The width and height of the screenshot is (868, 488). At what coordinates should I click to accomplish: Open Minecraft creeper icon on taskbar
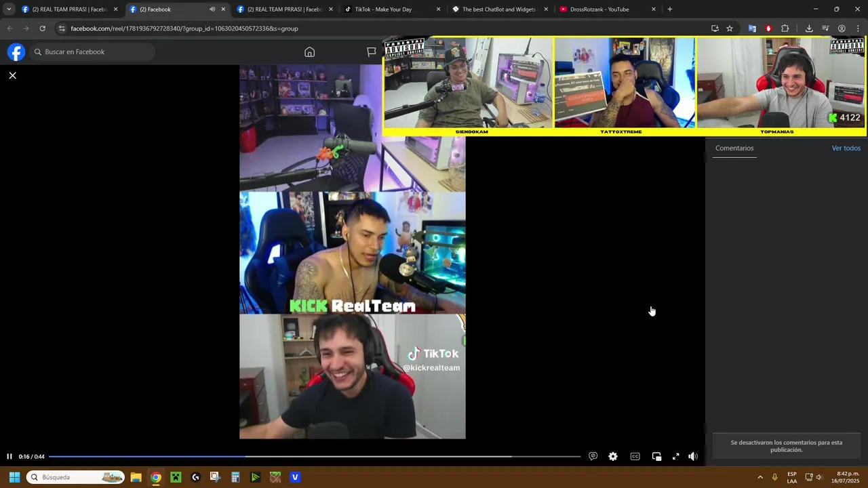click(x=176, y=477)
